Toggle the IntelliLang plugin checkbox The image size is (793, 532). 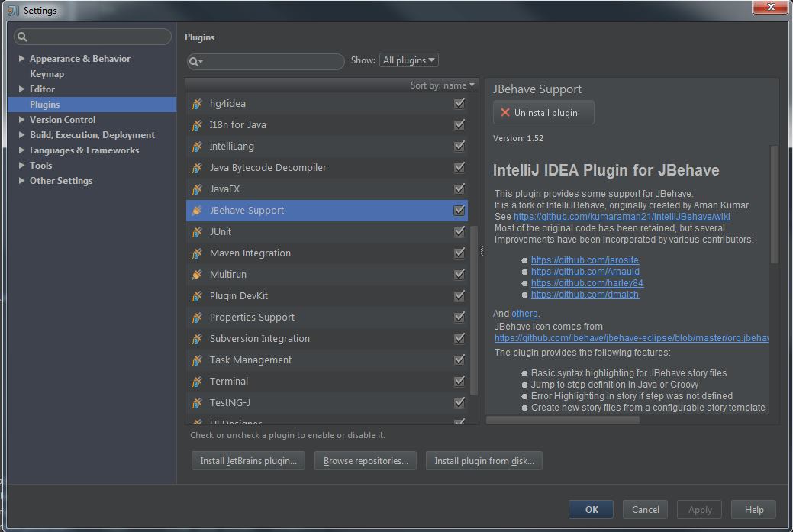[x=459, y=146]
